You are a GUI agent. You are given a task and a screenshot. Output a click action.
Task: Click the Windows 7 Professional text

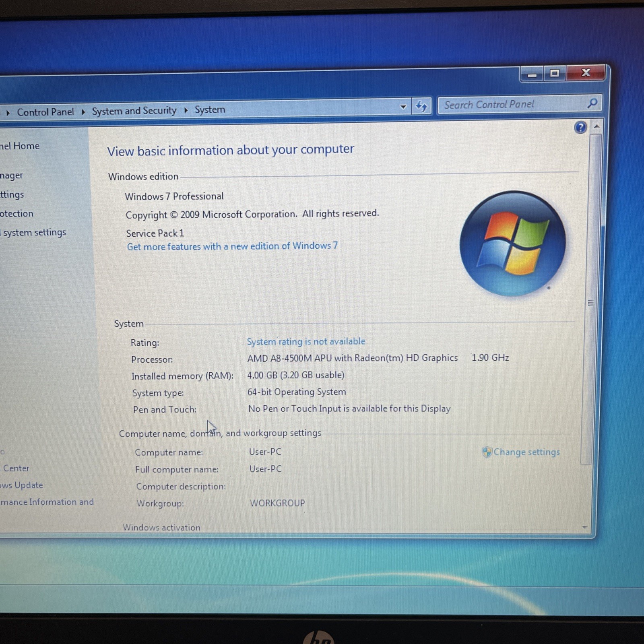[x=174, y=196]
